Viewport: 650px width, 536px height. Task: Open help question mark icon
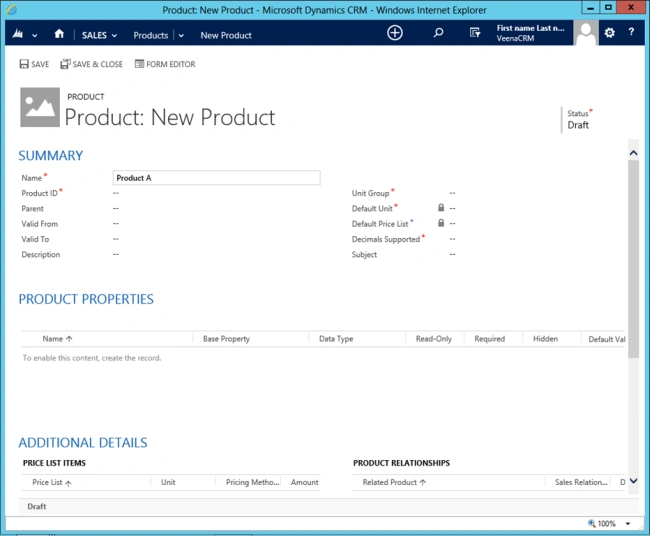point(631,32)
